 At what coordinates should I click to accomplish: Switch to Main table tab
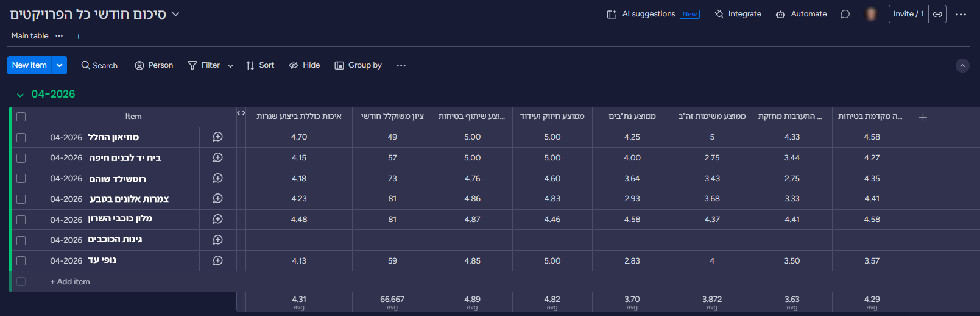pyautogui.click(x=30, y=36)
